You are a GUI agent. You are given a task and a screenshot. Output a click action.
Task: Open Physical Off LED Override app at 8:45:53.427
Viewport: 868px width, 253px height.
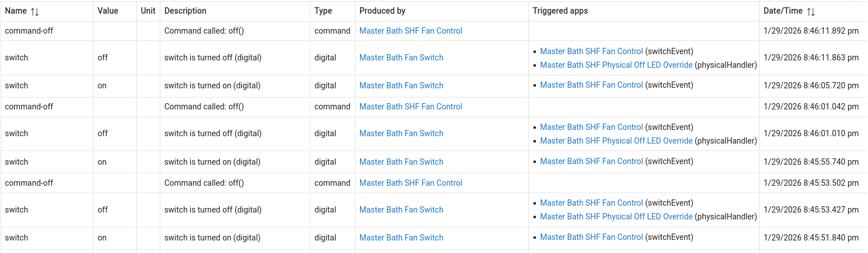click(x=616, y=217)
